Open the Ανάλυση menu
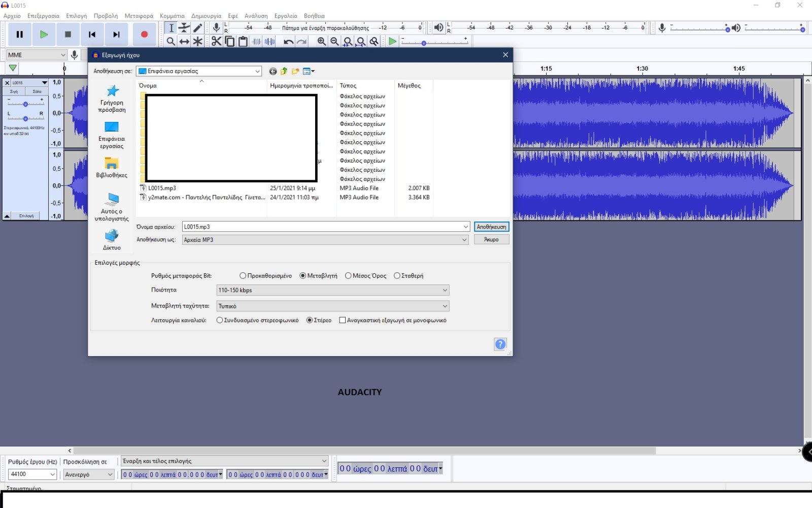The image size is (812, 508). click(x=256, y=16)
